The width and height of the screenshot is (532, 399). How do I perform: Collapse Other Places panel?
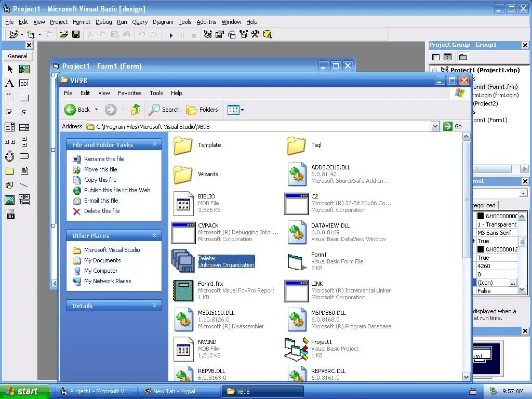154,235
